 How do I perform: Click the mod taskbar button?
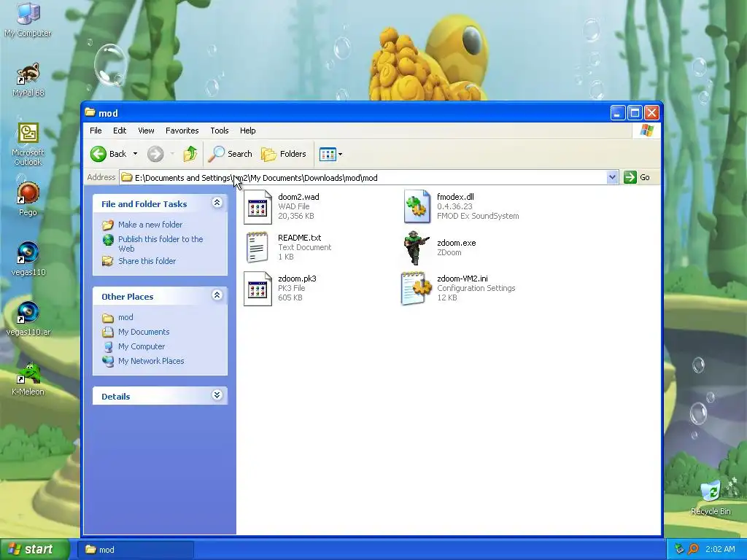136,550
